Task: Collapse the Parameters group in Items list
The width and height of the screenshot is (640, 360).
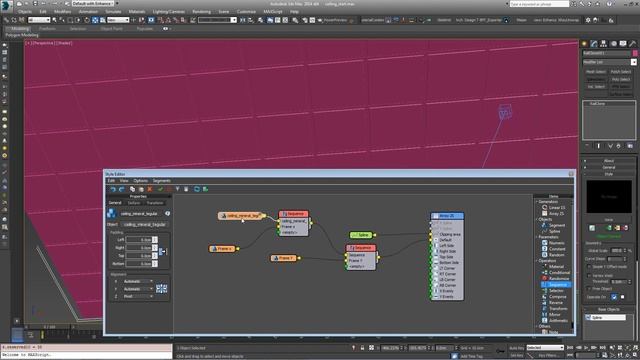Action: pyautogui.click(x=537, y=237)
